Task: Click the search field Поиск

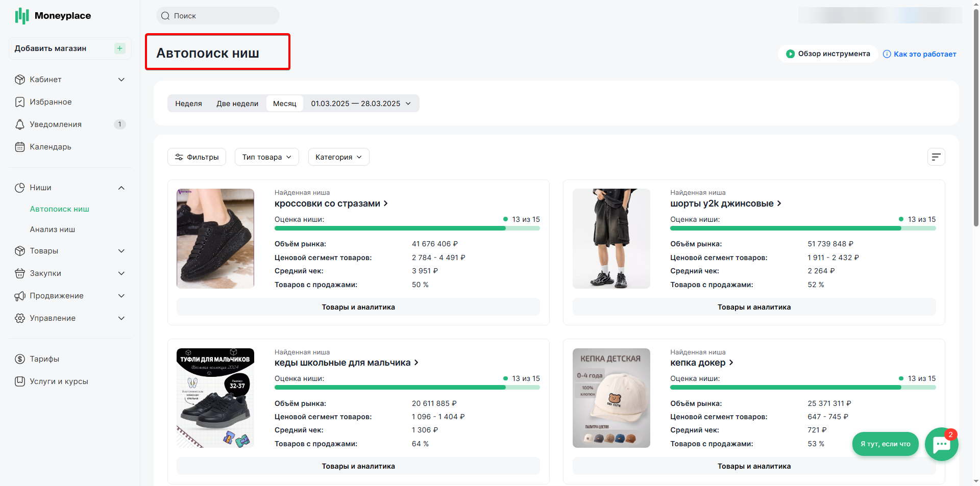Action: pos(218,16)
